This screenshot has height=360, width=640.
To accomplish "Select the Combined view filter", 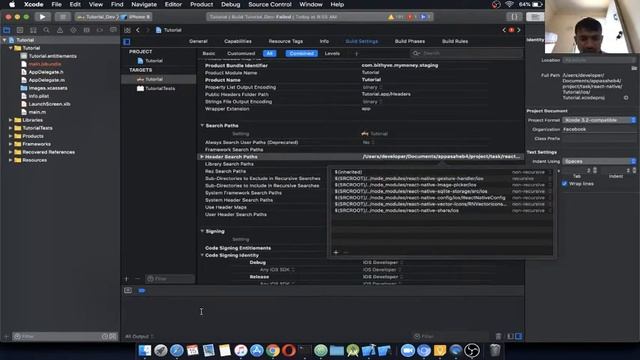I will (x=302, y=53).
